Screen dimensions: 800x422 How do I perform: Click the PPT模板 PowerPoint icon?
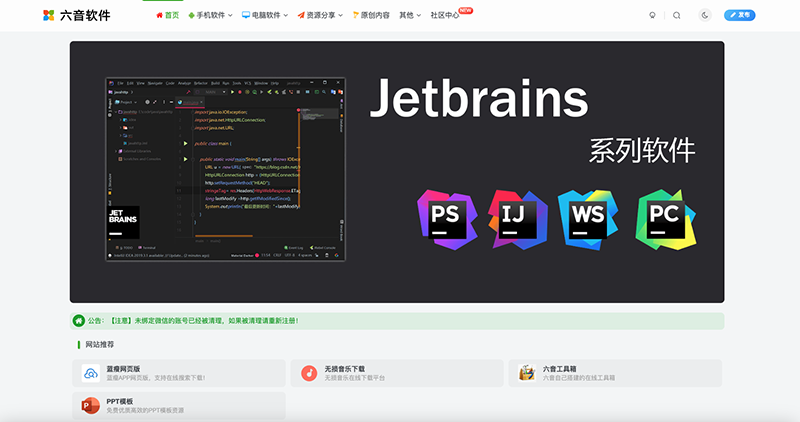pyautogui.click(x=91, y=406)
